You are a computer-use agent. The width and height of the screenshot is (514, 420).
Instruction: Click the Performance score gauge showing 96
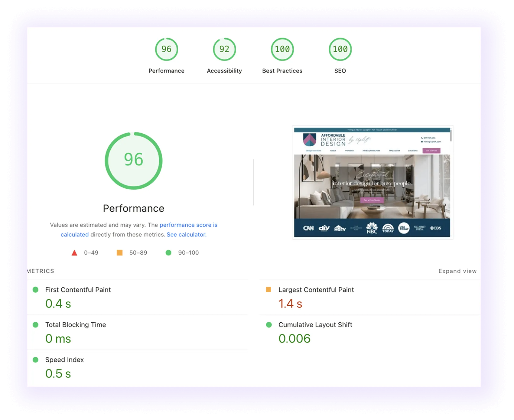pos(167,49)
